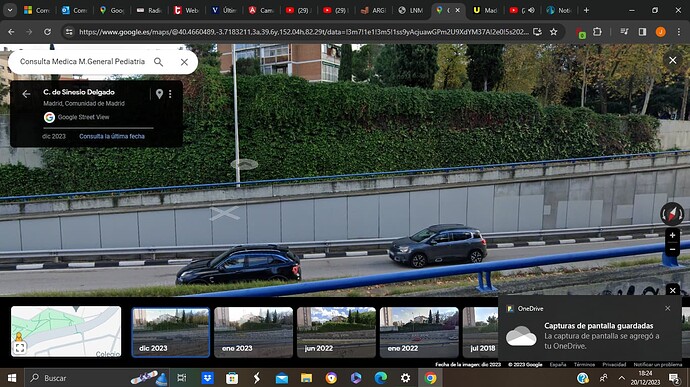690x387 pixels.
Task: Open the three-dot menu in address panel
Action: point(170,94)
